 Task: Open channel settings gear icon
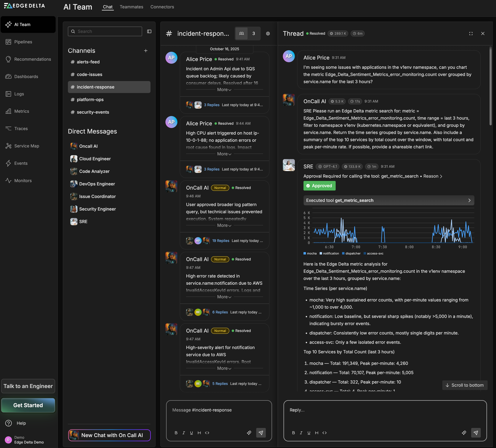click(x=268, y=33)
